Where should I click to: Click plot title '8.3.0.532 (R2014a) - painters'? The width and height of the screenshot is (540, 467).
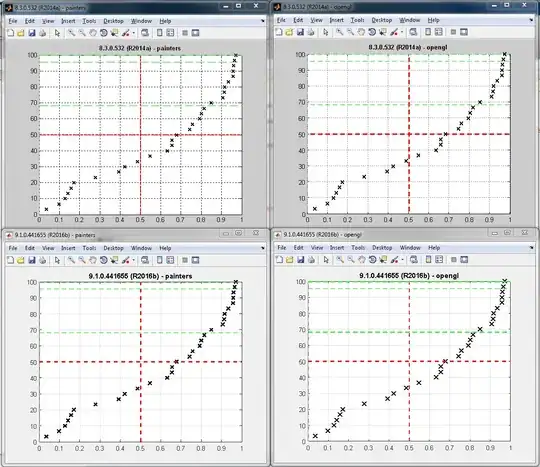click(140, 48)
